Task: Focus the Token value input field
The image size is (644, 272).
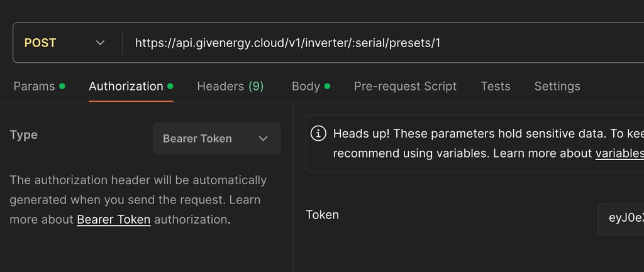Action: 623,219
